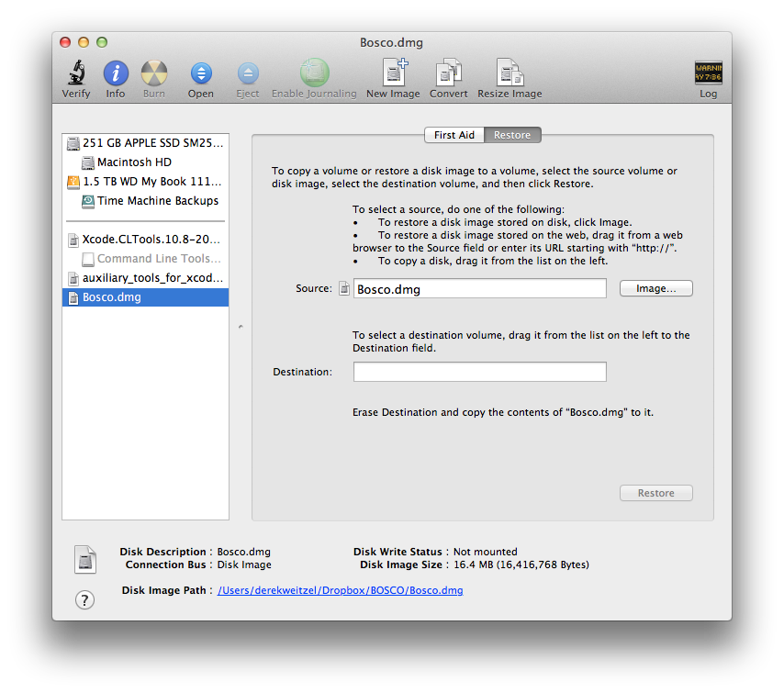
Task: Click the Enable Journaling icon
Action: coord(315,73)
